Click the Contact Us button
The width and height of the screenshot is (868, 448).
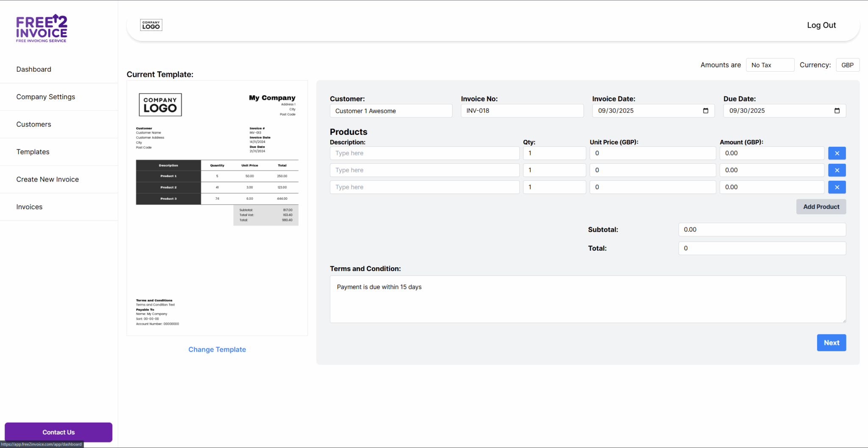(58, 432)
